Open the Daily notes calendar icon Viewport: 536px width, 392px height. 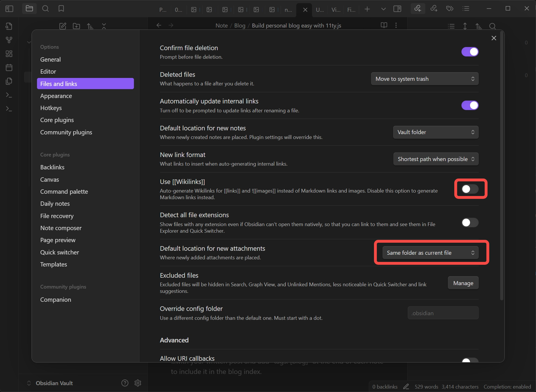point(9,67)
